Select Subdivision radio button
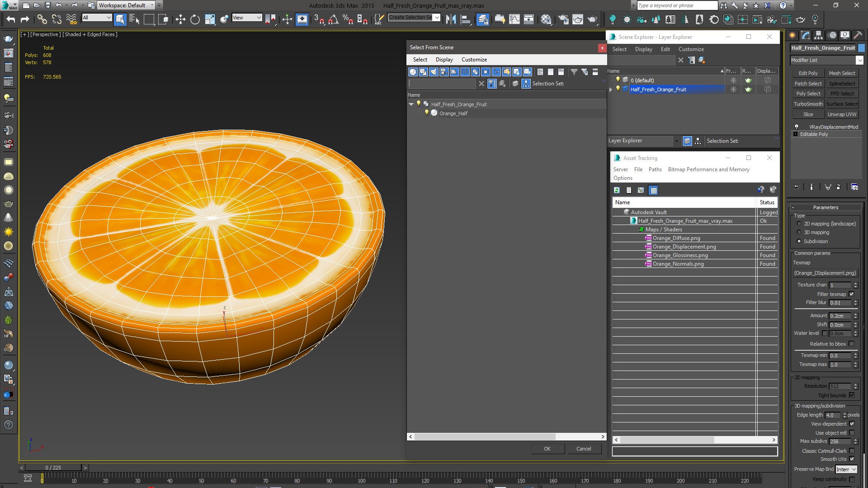Screen dimensions: 868x488 click(799, 241)
